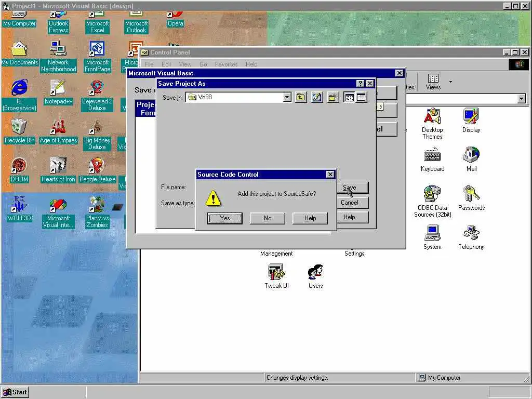Viewport: 532px width, 399px height.
Task: Select Notepad++ desktop shortcut
Action: tap(58, 92)
